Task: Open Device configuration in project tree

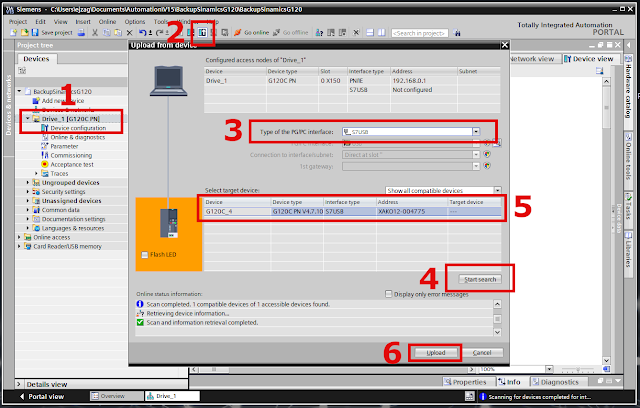Action: click(x=78, y=128)
